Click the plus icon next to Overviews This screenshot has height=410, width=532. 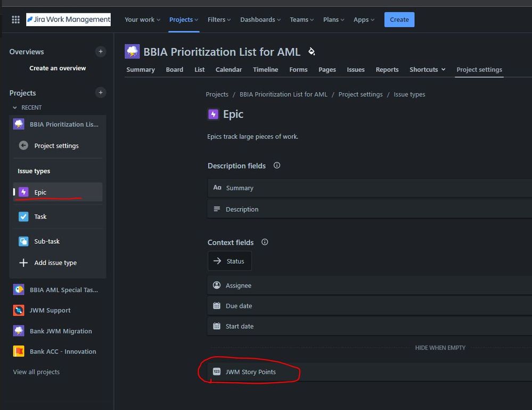coord(101,52)
